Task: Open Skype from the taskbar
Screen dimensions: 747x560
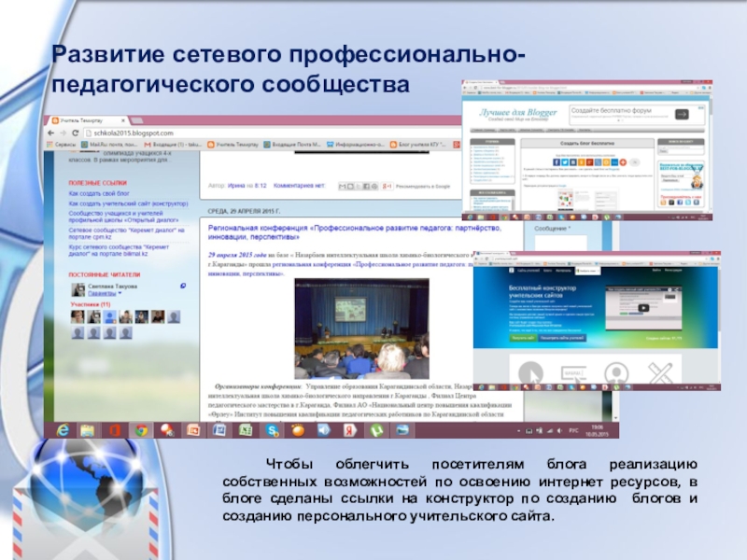Action: 272,430
